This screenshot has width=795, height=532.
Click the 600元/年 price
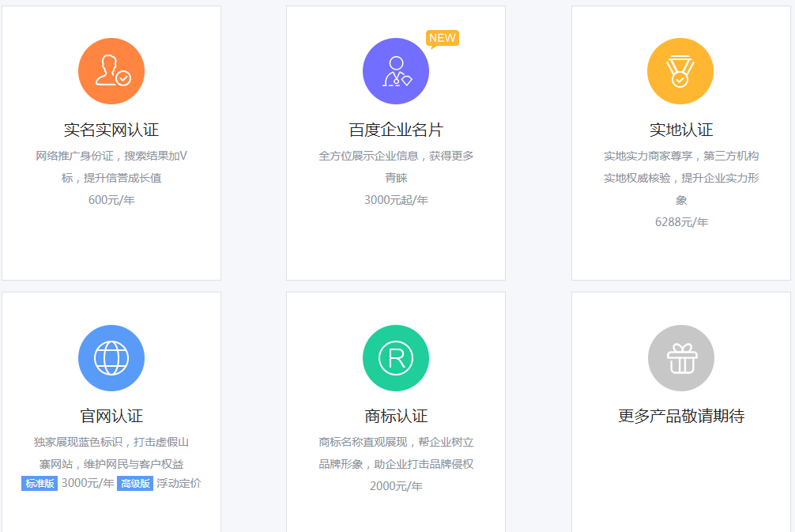[x=111, y=200]
